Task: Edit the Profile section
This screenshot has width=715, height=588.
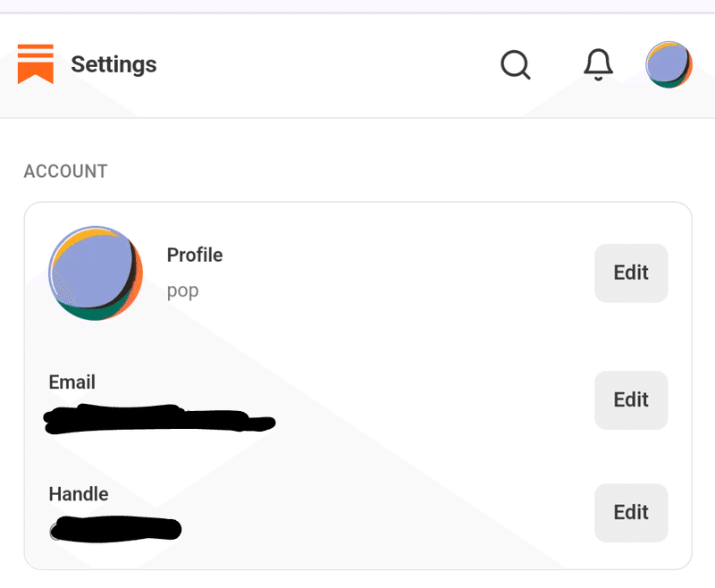Action: coord(631,273)
